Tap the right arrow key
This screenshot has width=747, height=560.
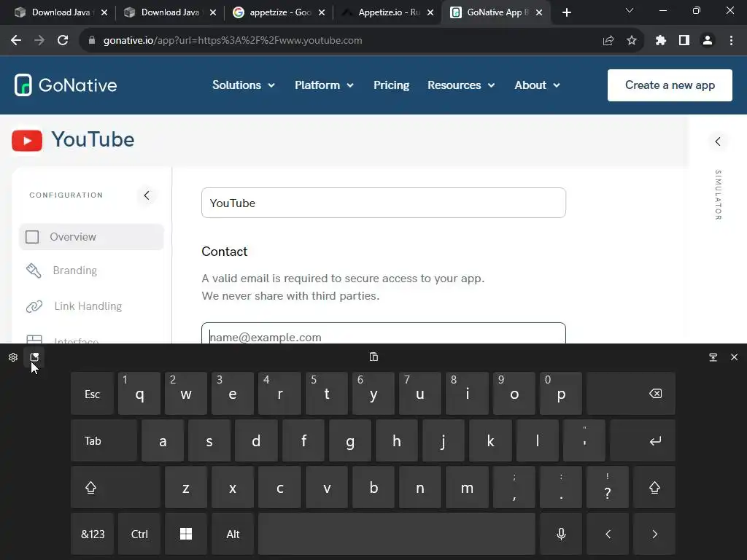coord(654,534)
